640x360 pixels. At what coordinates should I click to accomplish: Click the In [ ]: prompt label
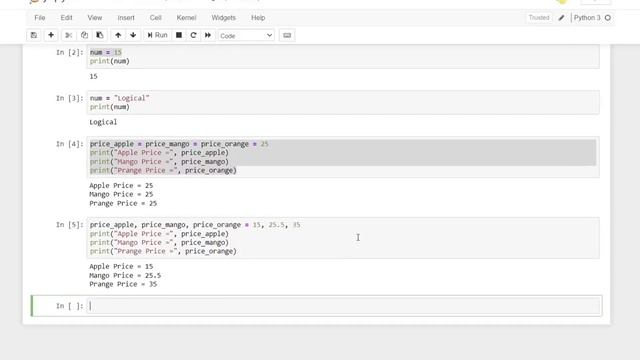pos(69,306)
